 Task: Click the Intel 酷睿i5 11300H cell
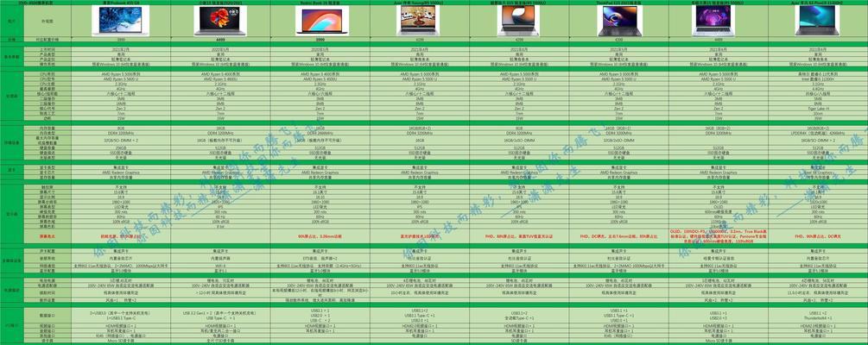(x=818, y=79)
